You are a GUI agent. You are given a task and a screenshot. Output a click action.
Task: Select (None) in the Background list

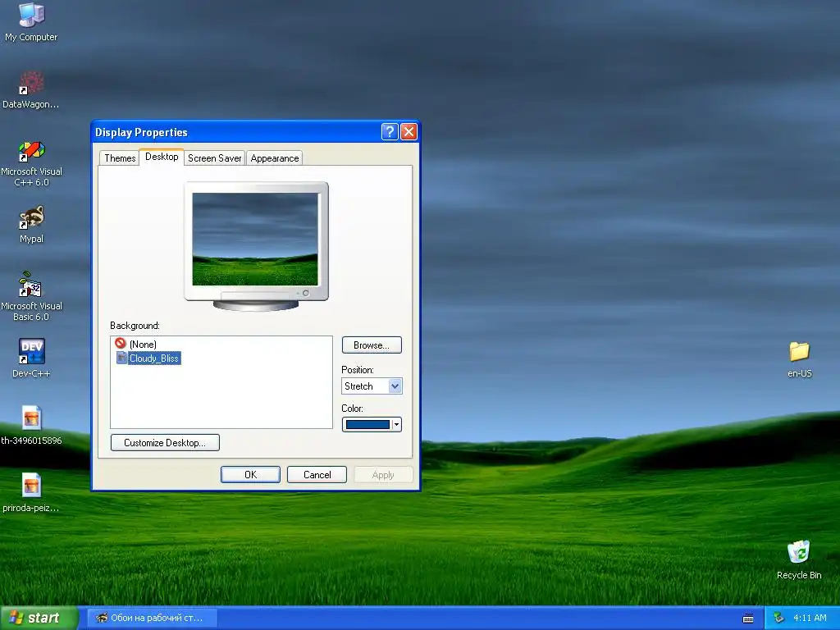[143, 344]
